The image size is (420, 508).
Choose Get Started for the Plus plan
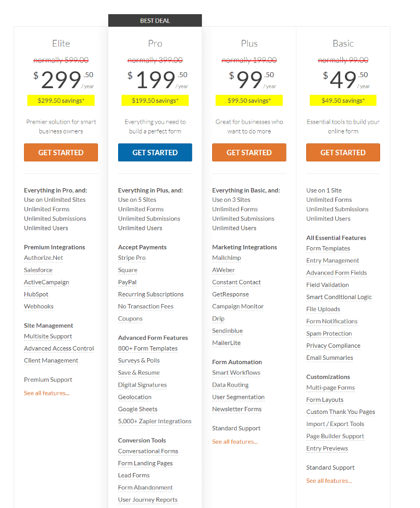point(249,152)
